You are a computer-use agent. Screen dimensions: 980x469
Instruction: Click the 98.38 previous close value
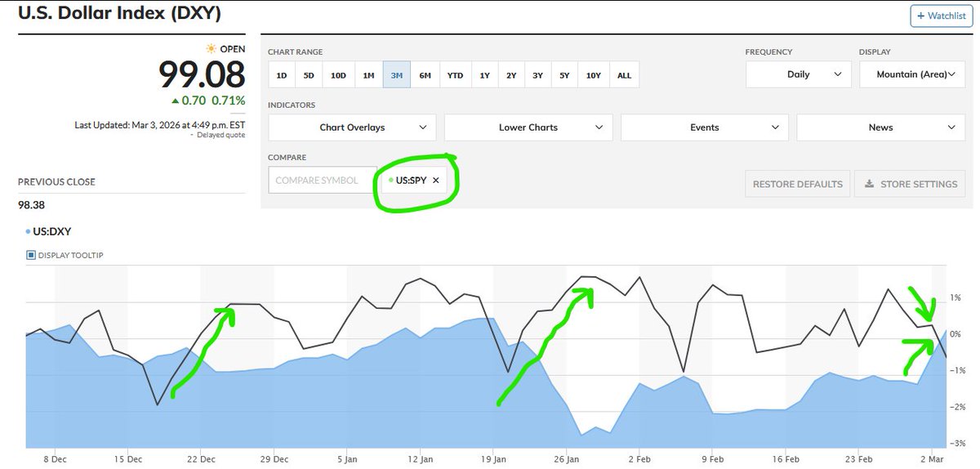point(31,205)
